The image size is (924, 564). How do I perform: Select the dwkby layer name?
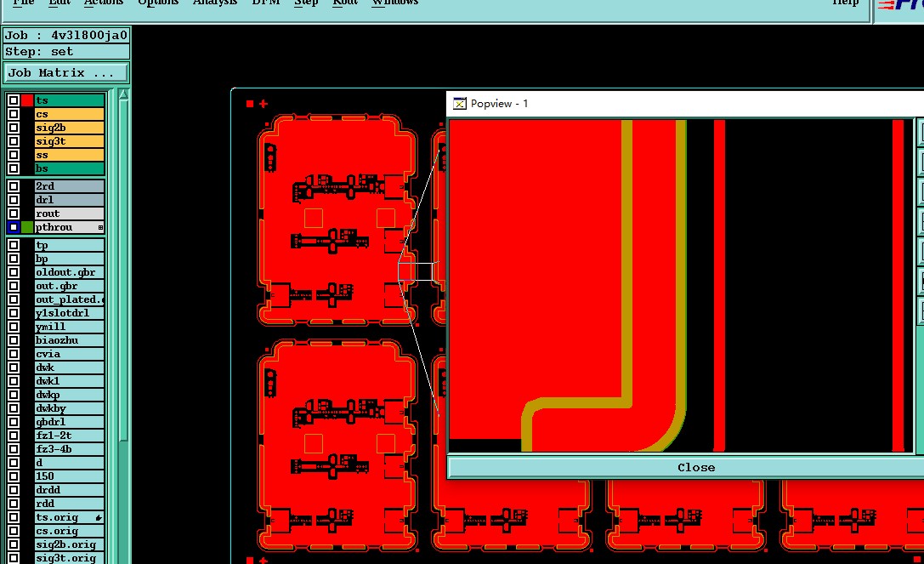point(69,407)
